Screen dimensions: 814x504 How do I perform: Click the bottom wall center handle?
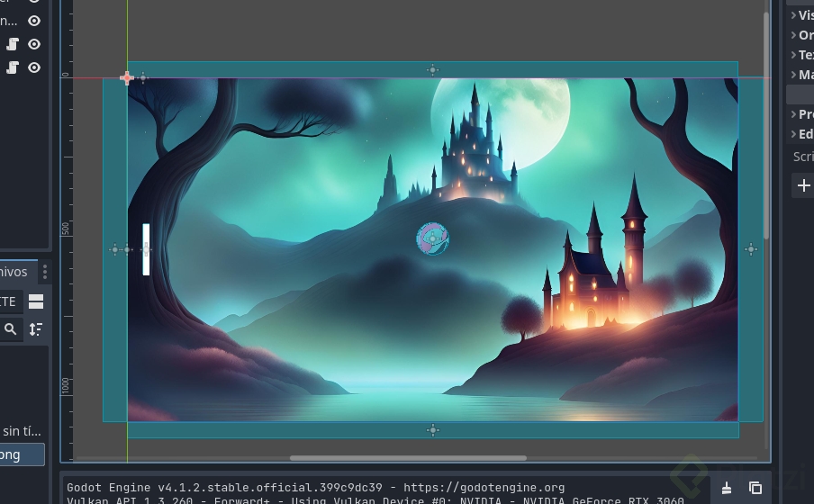tap(433, 430)
